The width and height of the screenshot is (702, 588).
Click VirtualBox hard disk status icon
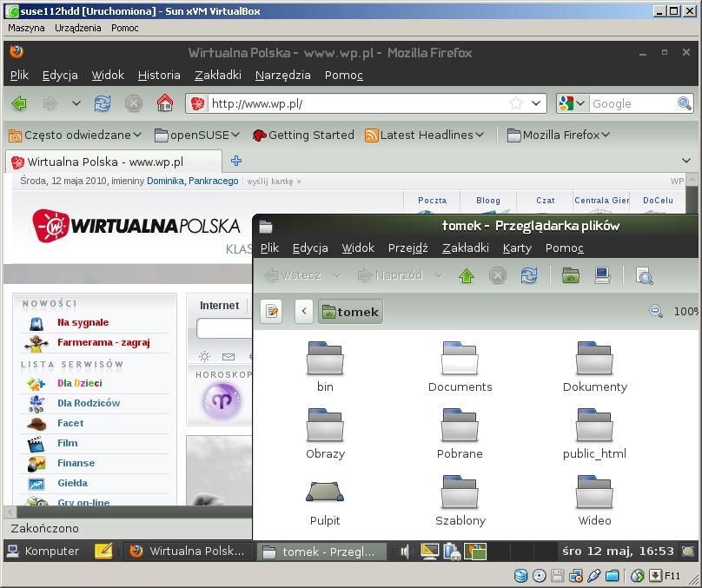click(x=520, y=576)
